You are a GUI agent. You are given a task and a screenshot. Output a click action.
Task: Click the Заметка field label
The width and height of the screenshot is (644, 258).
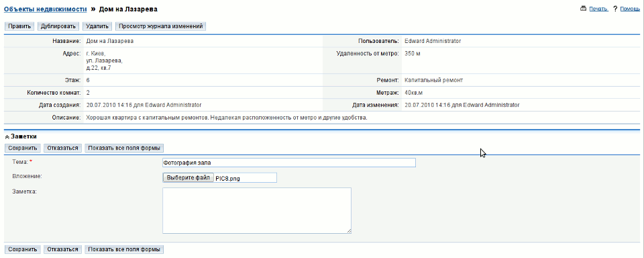click(x=25, y=191)
